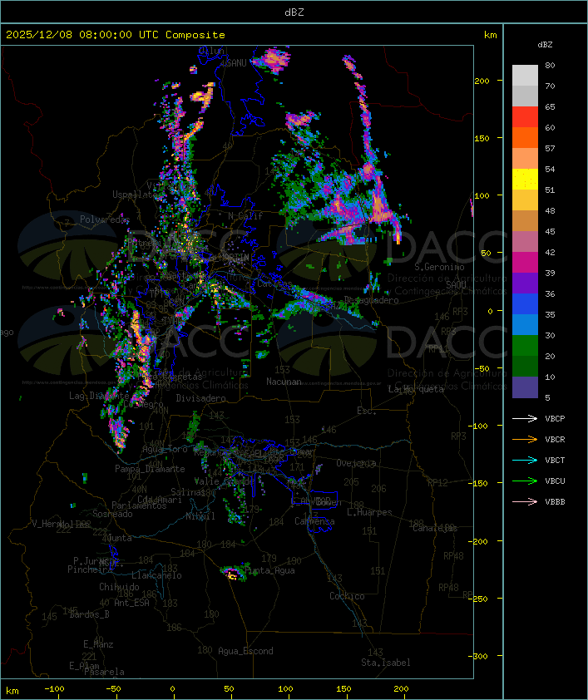Screen dimensions: 588x700
Task: Click the Canalejas map label
Action: click(x=435, y=528)
